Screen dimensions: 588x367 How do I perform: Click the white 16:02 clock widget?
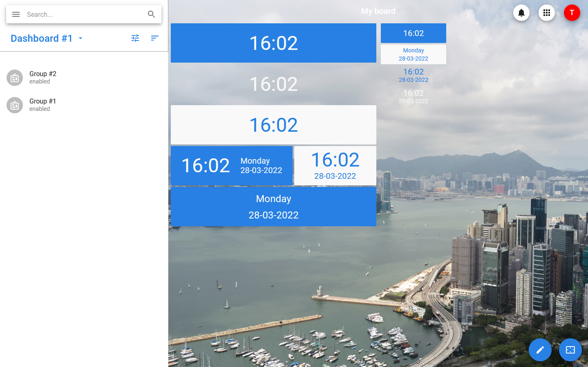(x=273, y=125)
